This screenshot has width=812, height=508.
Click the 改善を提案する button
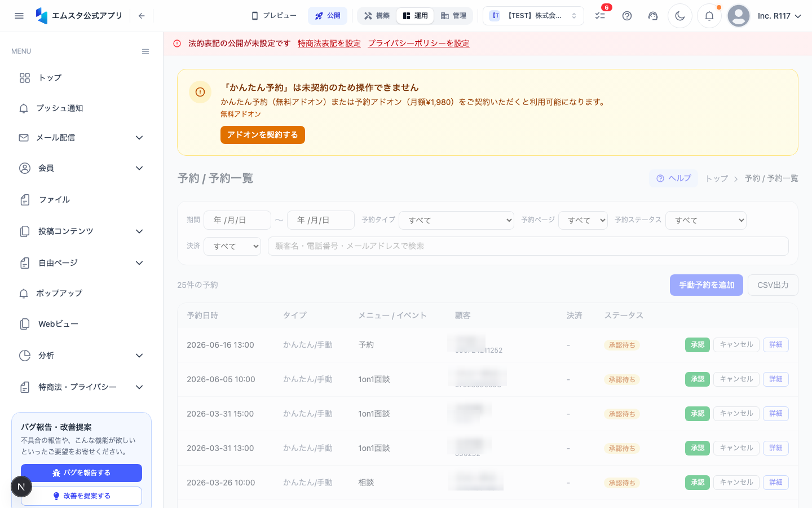point(81,496)
